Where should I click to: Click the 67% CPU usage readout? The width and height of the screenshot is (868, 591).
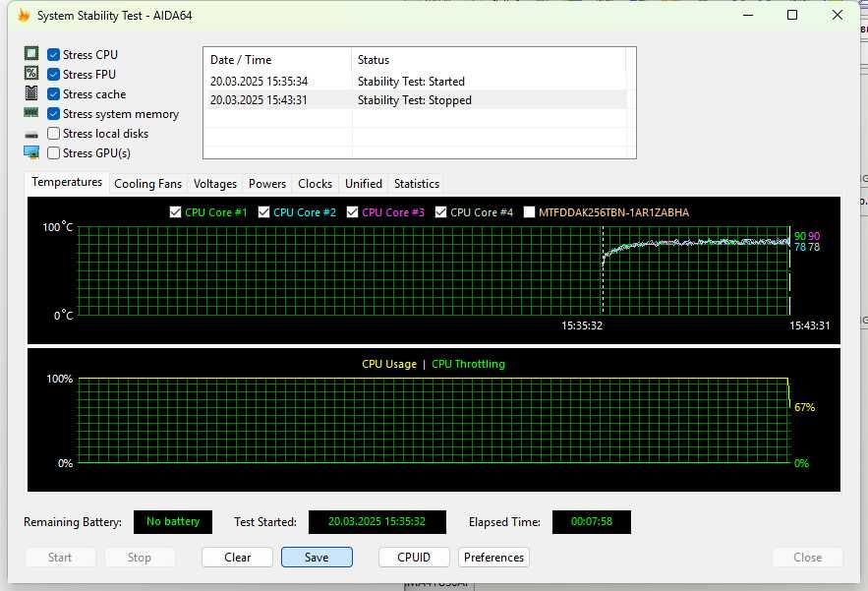click(x=804, y=407)
